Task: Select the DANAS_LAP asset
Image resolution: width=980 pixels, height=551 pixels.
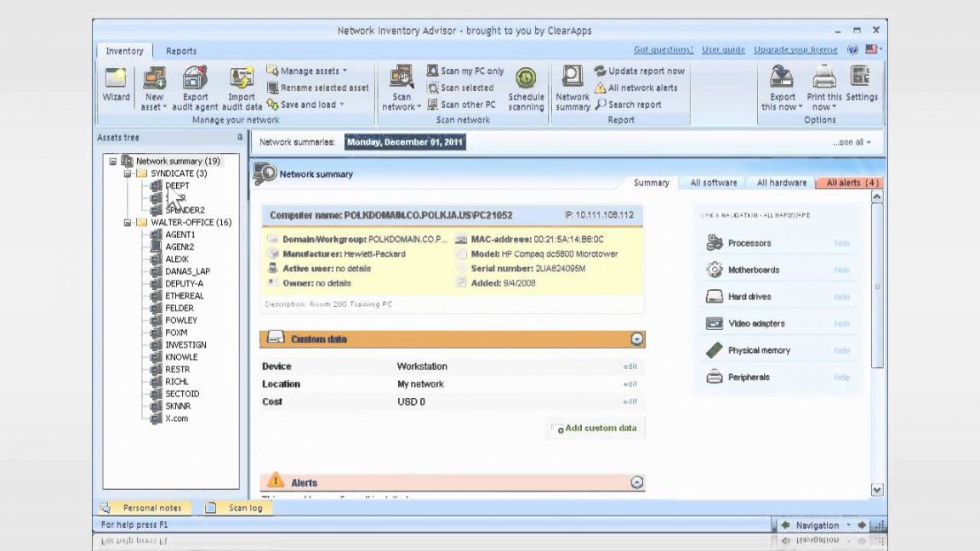Action: click(x=187, y=272)
